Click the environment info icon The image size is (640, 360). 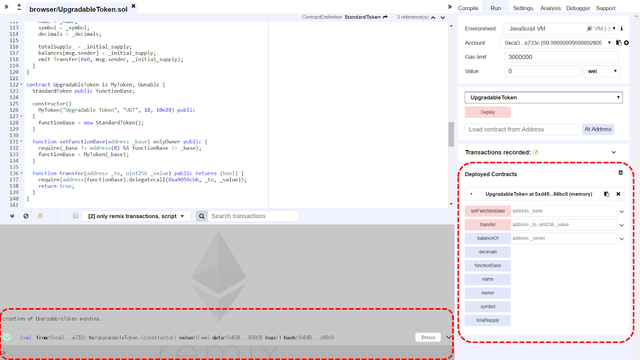coord(622,29)
